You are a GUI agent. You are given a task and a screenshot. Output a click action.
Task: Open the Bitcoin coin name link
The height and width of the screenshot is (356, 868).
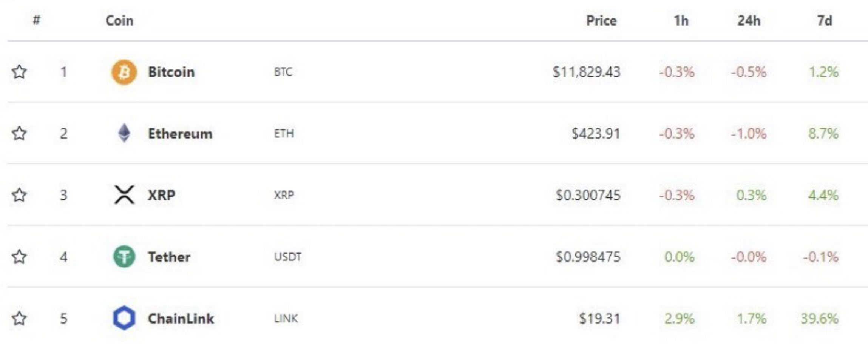click(171, 72)
